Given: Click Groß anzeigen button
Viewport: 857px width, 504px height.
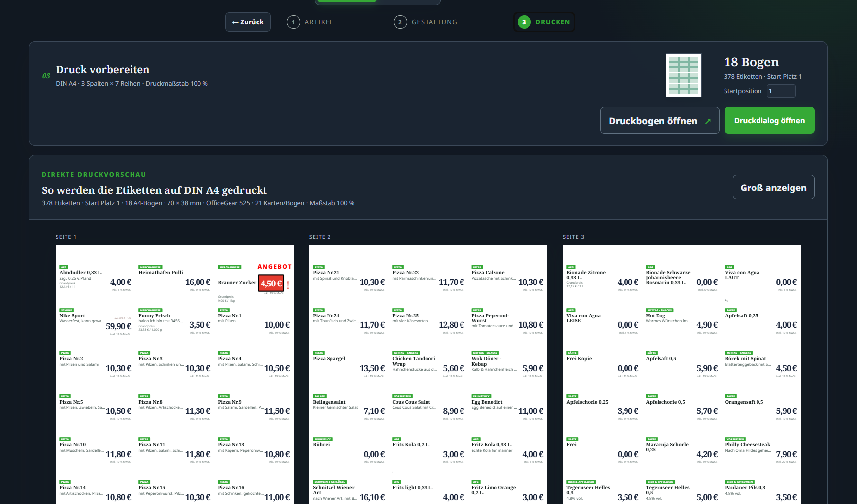Looking at the screenshot, I should (x=773, y=188).
